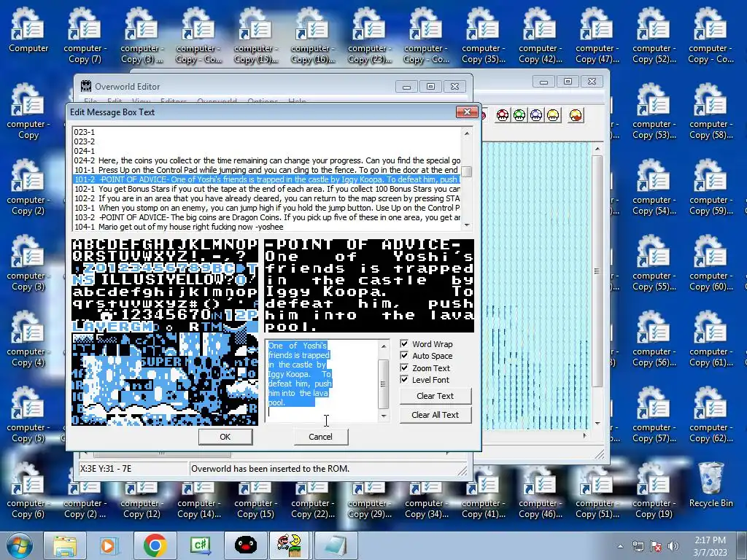
Task: Click the font character tile palette
Action: coord(165,332)
